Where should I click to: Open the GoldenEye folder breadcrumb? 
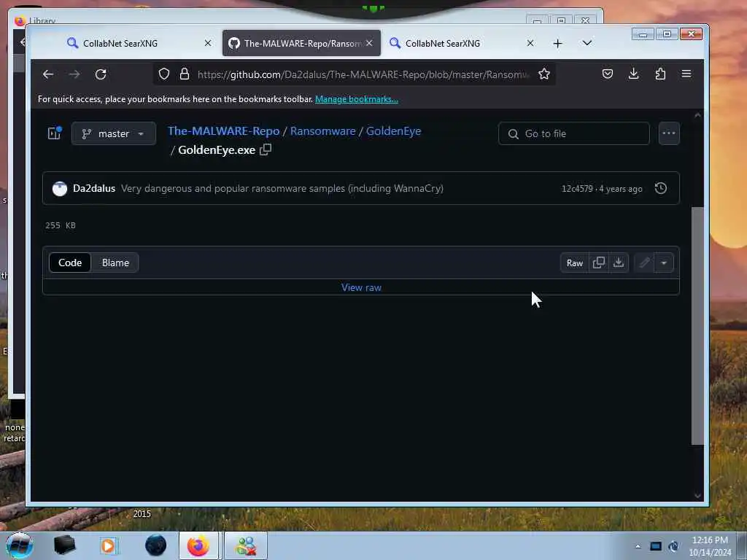[393, 131]
